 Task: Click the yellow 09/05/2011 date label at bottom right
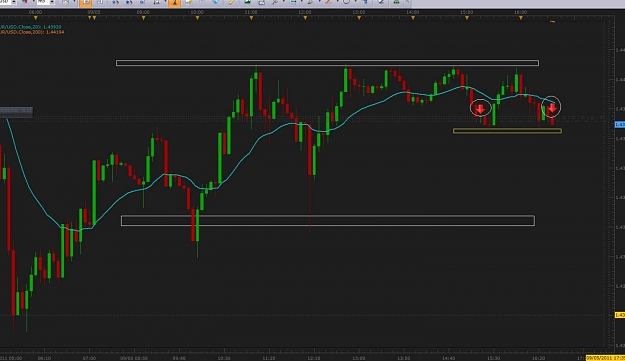click(x=605, y=358)
